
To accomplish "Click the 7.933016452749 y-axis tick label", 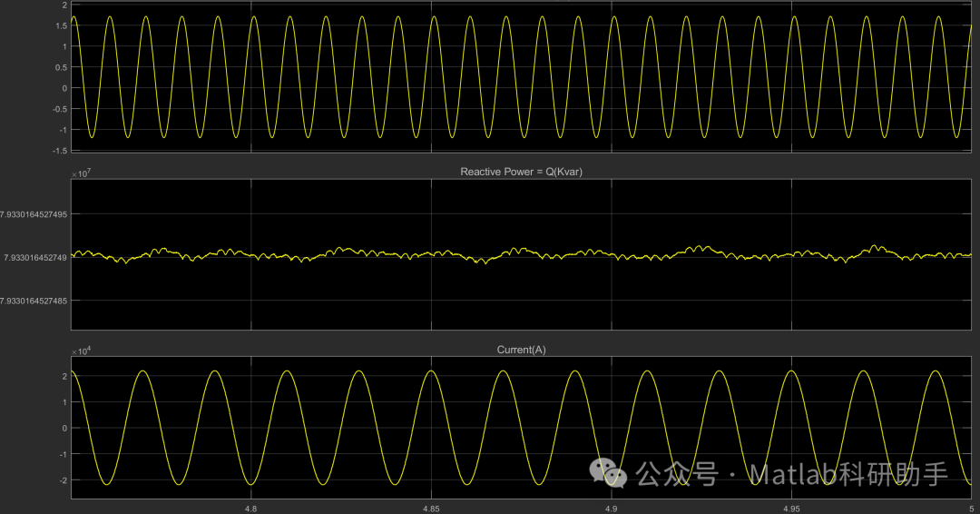I will tap(35, 258).
